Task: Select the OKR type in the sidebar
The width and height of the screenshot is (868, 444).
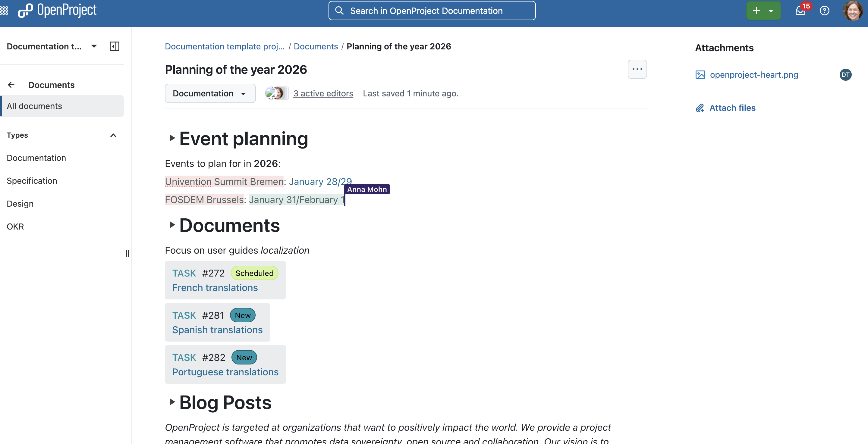Action: (15, 227)
